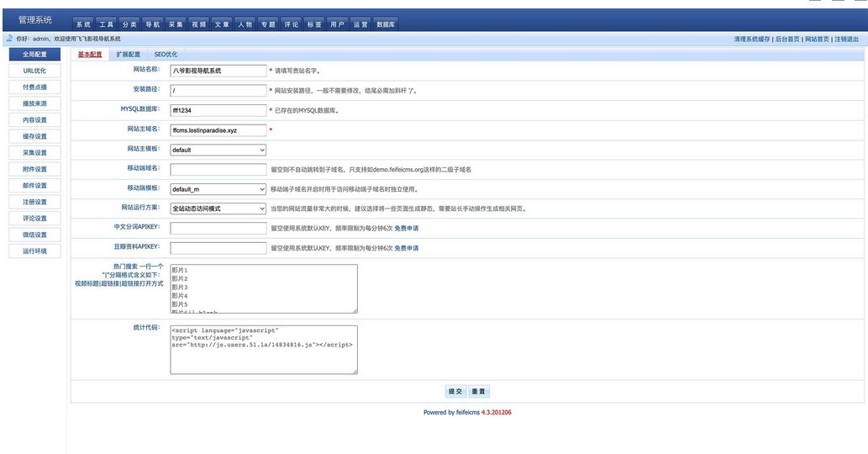Open the 数据库 top menu
The width and height of the screenshot is (868, 454).
[x=386, y=24]
